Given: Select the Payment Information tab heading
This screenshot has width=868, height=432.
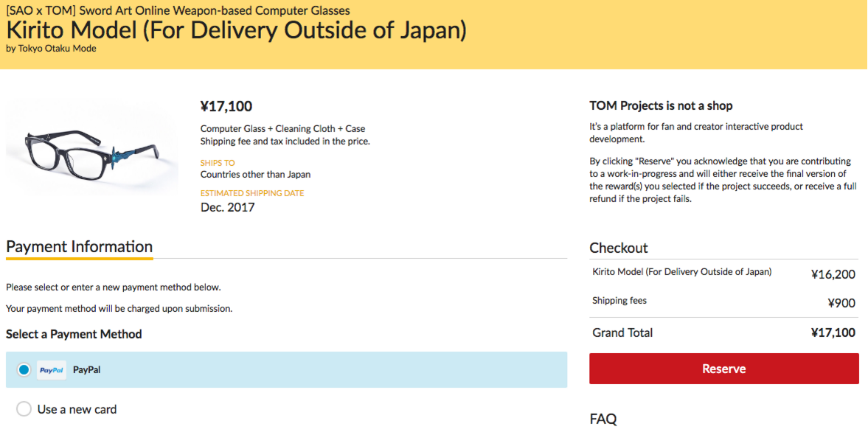Looking at the screenshot, I should pyautogui.click(x=79, y=246).
